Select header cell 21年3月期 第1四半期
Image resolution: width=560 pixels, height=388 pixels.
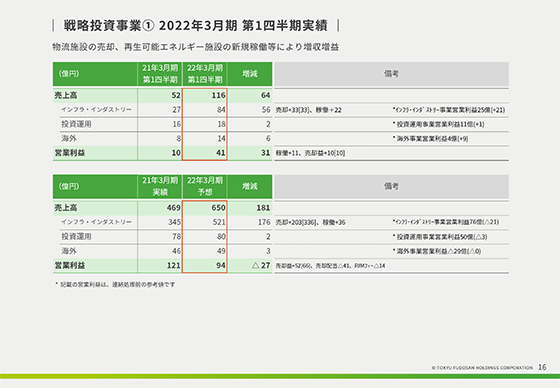(x=160, y=74)
